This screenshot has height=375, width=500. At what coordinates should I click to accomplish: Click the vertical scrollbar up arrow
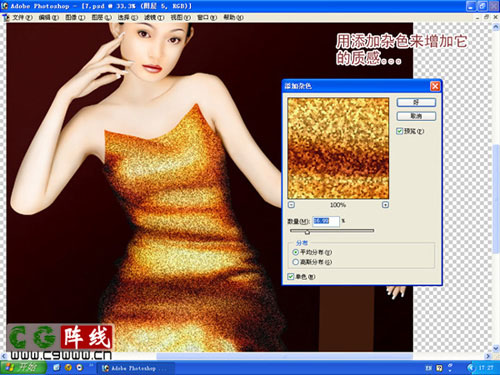point(496,27)
